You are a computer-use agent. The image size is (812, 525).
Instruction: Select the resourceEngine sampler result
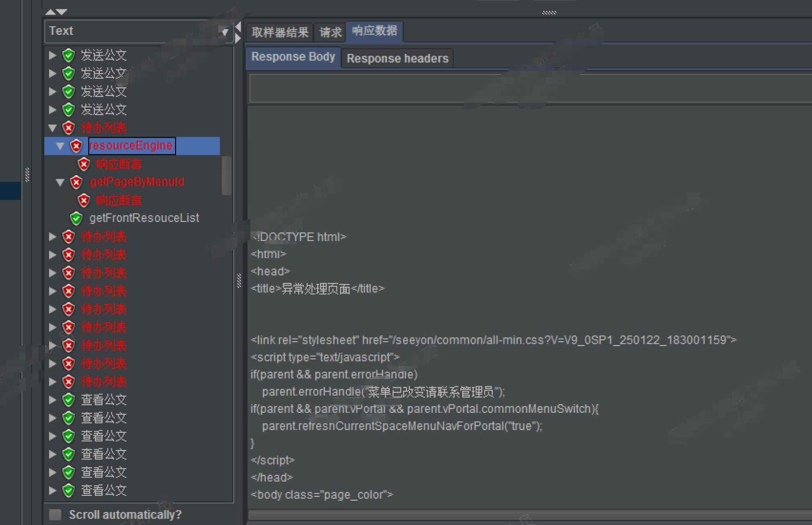tap(131, 146)
